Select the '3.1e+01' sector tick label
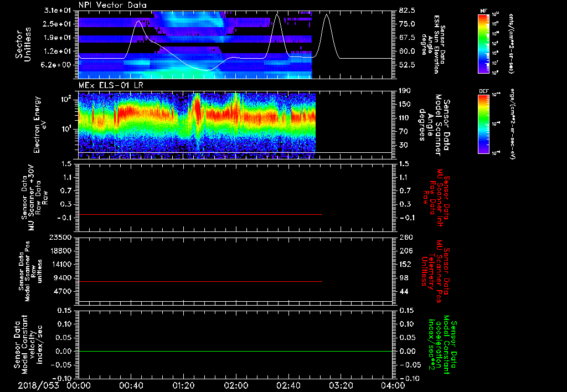 (x=57, y=11)
